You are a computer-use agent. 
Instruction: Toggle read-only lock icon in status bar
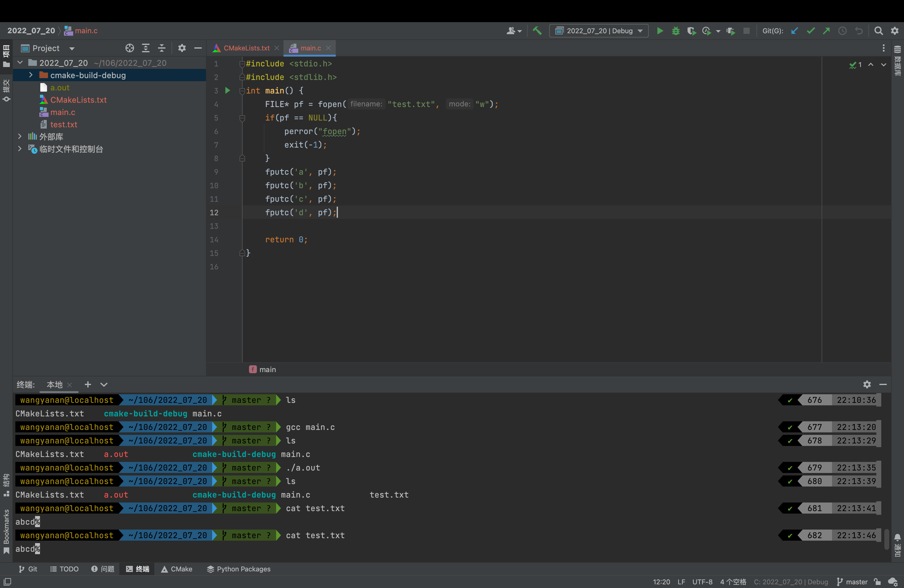click(x=877, y=582)
